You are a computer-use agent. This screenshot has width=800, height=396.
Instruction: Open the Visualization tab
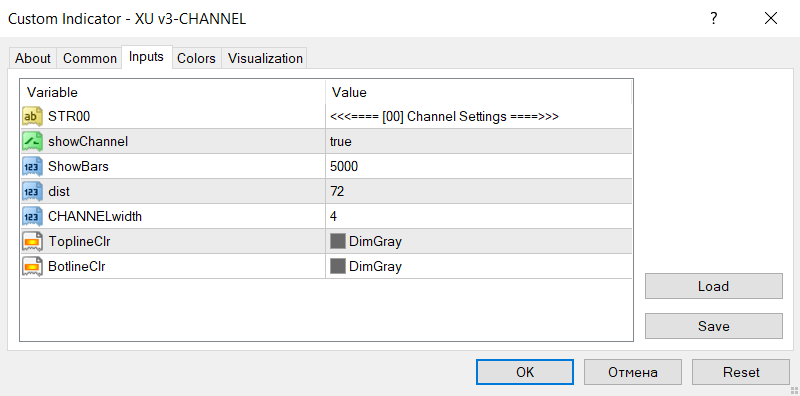coord(265,59)
